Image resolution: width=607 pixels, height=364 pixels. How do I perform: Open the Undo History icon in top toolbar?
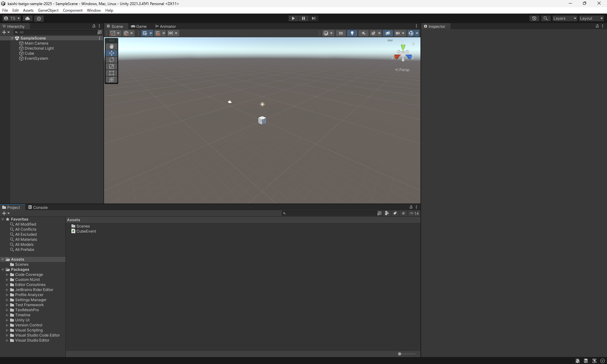click(x=534, y=18)
